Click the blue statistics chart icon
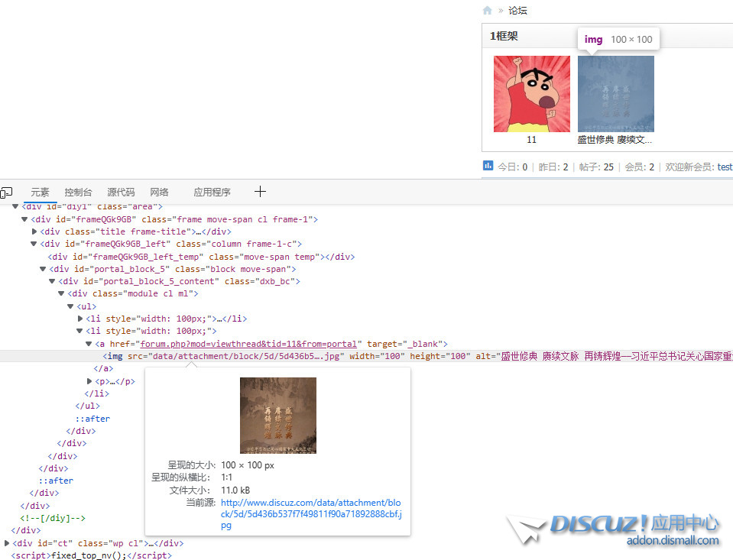Image resolution: width=733 pixels, height=560 pixels. [x=488, y=166]
